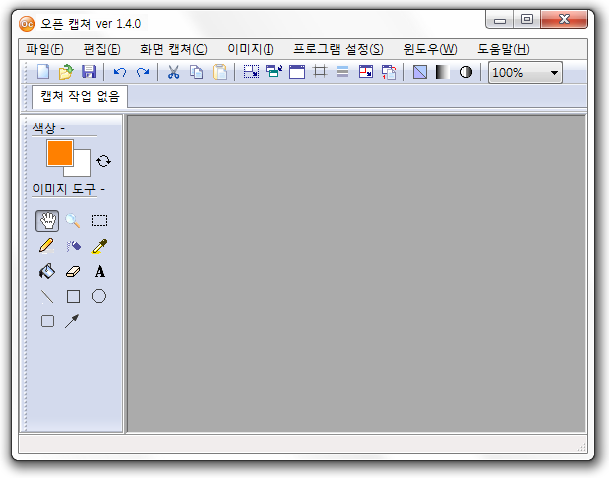Close the 오픈 캡쳐 window
The image size is (609, 478).
[564, 20]
